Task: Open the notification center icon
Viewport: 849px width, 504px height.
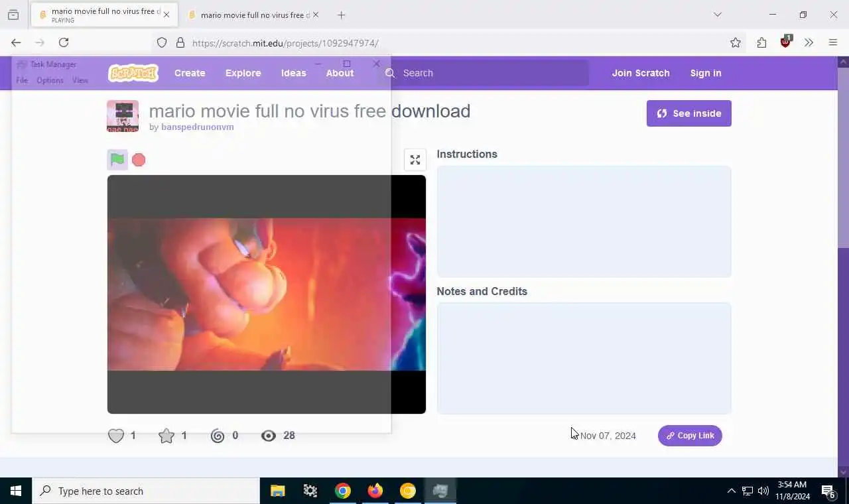Action: 828,492
